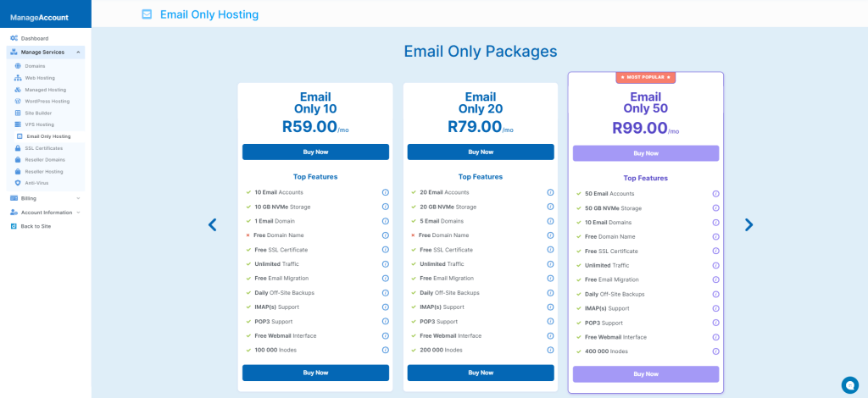The height and width of the screenshot is (398, 868).
Task: Click the shield icon for Anti-Virus
Action: tap(18, 183)
